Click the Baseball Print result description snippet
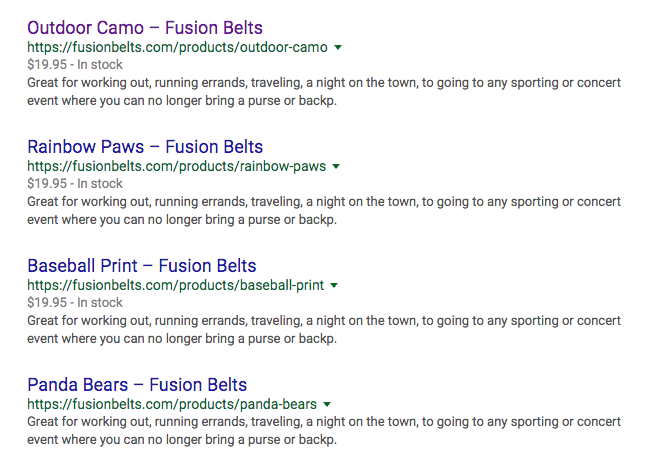669x453 pixels. [324, 330]
